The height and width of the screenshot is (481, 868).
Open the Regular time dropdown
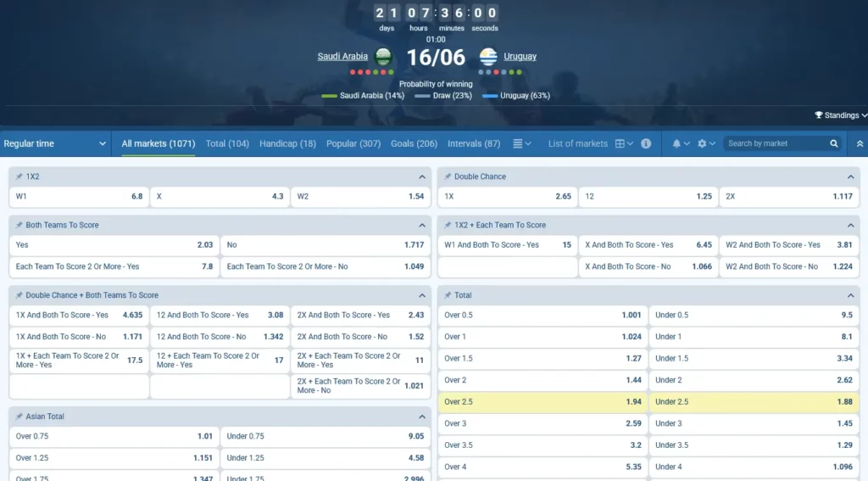click(55, 143)
